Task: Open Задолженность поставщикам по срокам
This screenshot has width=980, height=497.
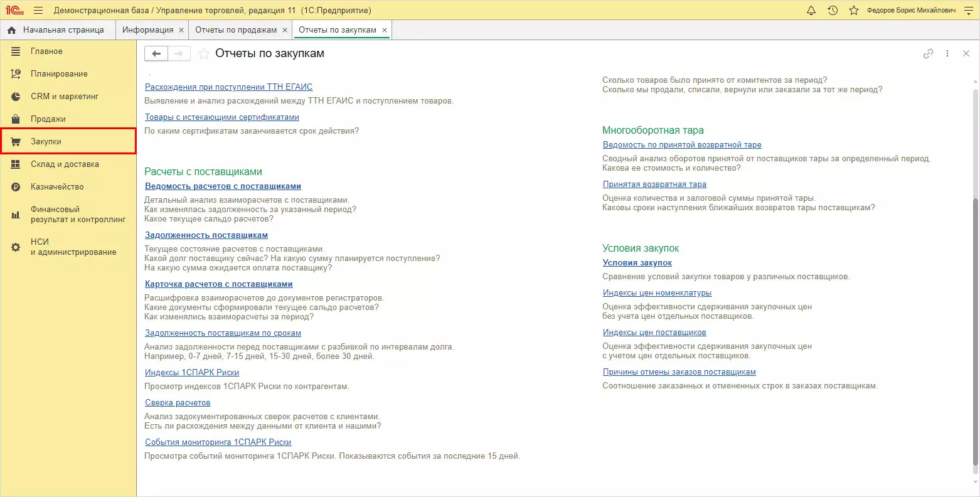Action: click(x=223, y=333)
